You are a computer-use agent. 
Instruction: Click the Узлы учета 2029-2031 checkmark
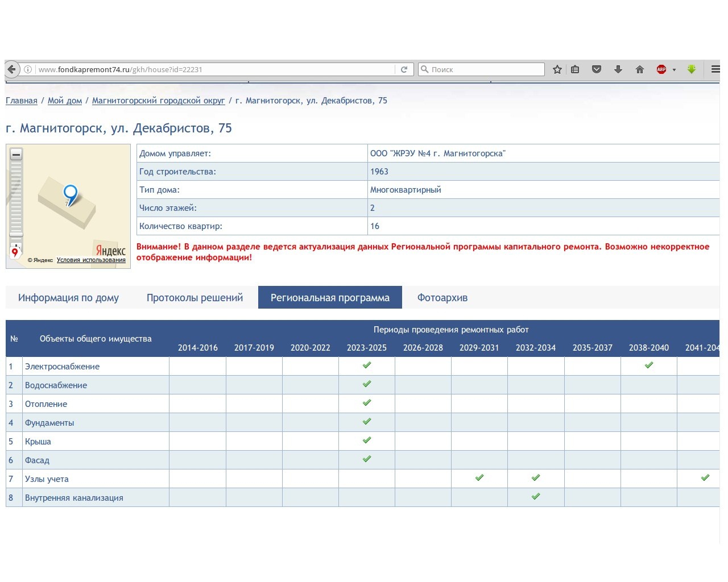479,477
